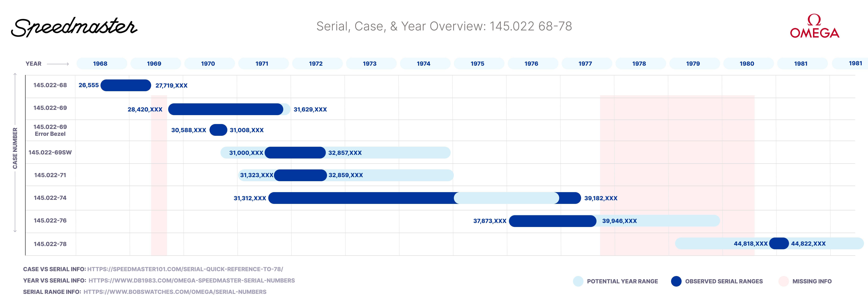Open the bobswatches.com serial numbers link
This screenshot has width=868, height=304.
175,292
